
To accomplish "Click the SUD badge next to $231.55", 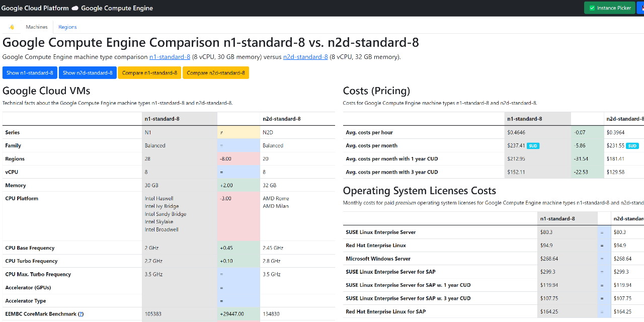I will pyautogui.click(x=632, y=146).
